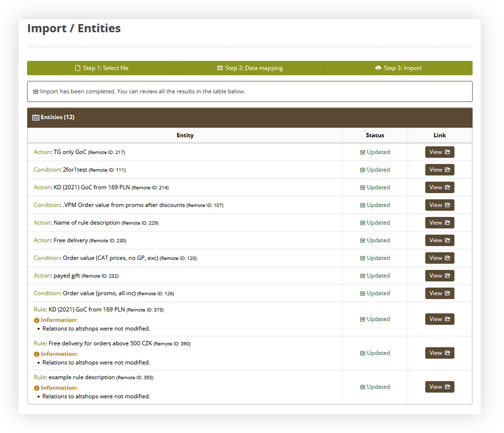Click Condition link for Remote ID 126
Viewport: 504px width, 433px height.
point(47,293)
